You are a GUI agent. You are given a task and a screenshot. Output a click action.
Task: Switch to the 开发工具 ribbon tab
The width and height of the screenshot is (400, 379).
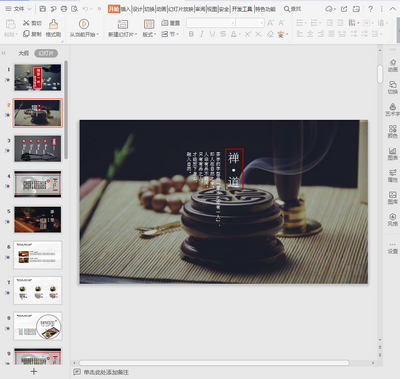(x=242, y=9)
